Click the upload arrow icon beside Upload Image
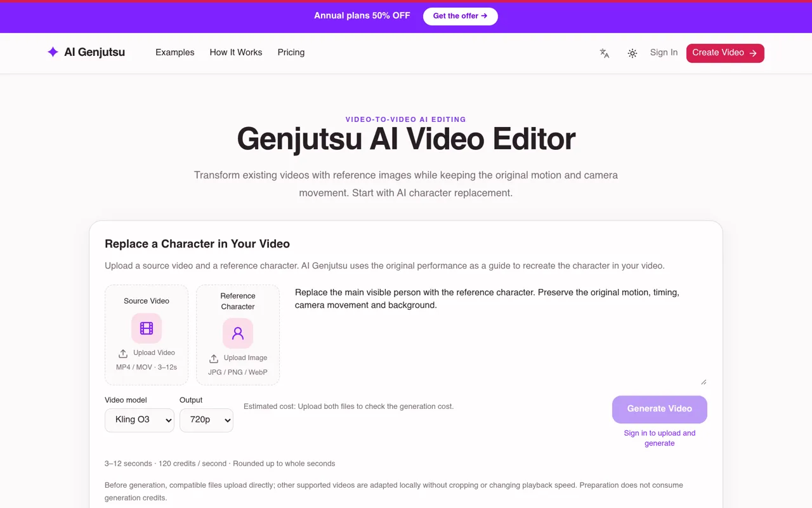Viewport: 812px width, 508px height. click(x=214, y=359)
